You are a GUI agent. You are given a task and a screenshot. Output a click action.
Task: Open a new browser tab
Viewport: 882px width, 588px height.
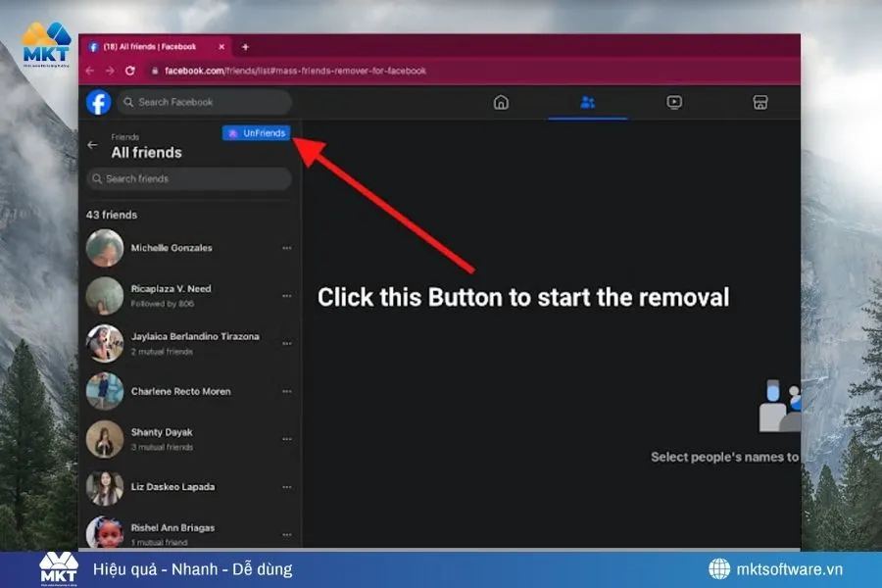[245, 47]
